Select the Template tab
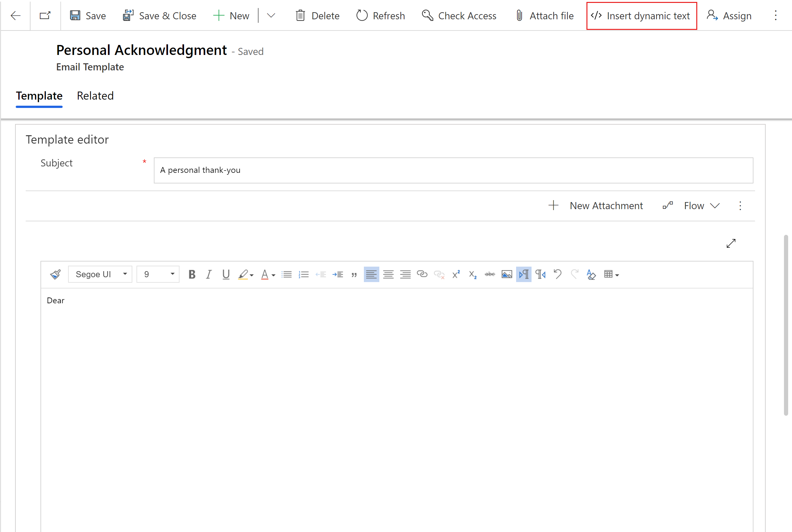The height and width of the screenshot is (532, 792). pyautogui.click(x=39, y=95)
